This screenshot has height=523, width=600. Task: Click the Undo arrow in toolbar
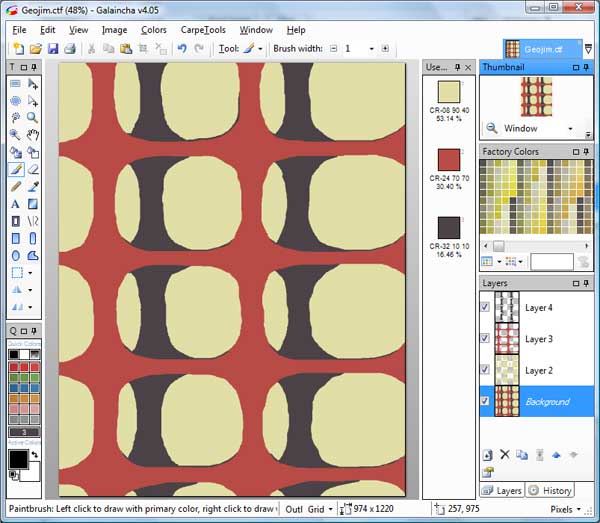[x=182, y=48]
